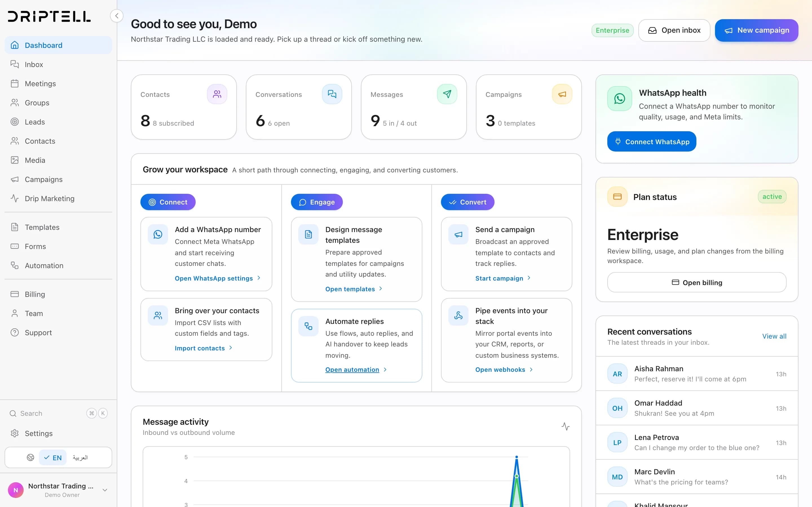
Task: Click the peak data point on activity chart
Action: pos(517,457)
